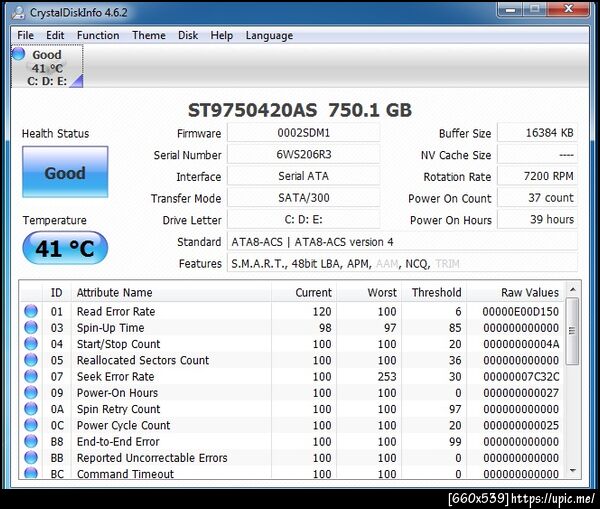Click the scroll up arrow of attribute list

pyautogui.click(x=572, y=290)
